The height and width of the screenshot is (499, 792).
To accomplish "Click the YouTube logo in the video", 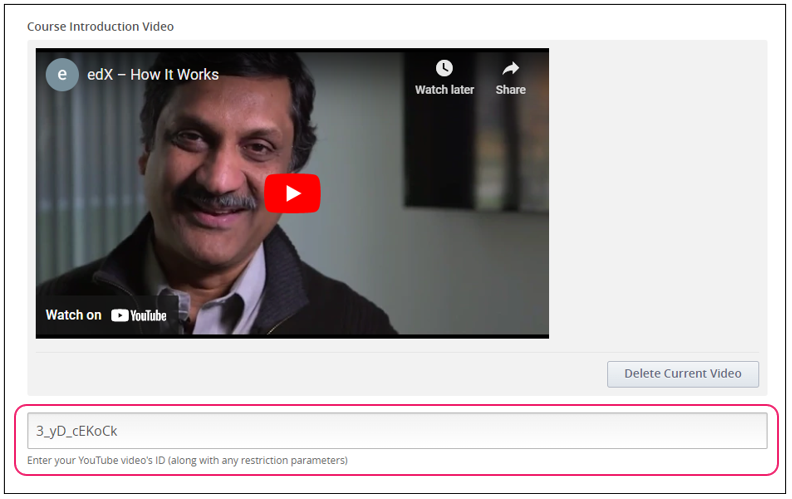I will (139, 315).
